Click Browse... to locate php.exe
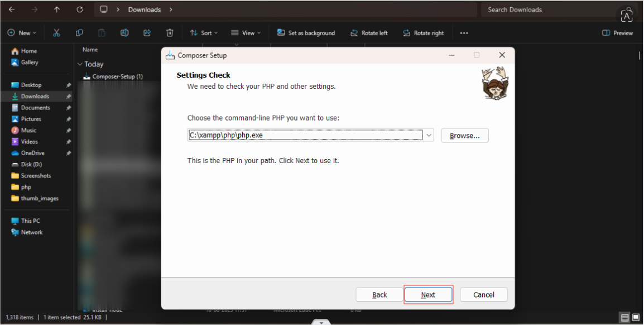Viewport: 644px width, 325px height. (465, 136)
